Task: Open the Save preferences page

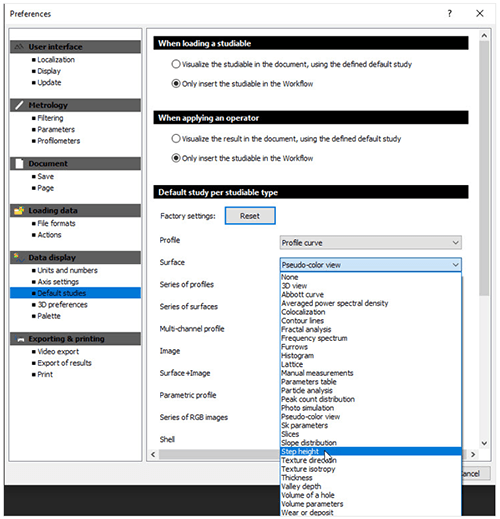Action: coord(46,176)
